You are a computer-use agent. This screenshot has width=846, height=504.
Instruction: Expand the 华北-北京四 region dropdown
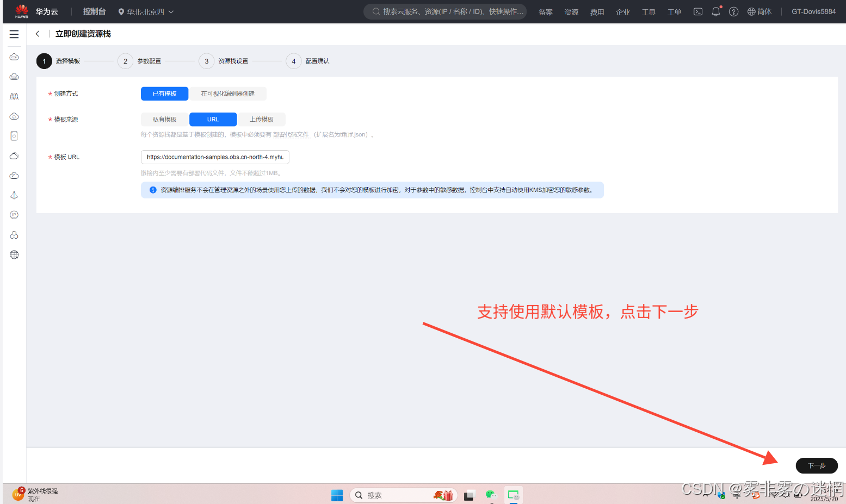[x=146, y=11]
